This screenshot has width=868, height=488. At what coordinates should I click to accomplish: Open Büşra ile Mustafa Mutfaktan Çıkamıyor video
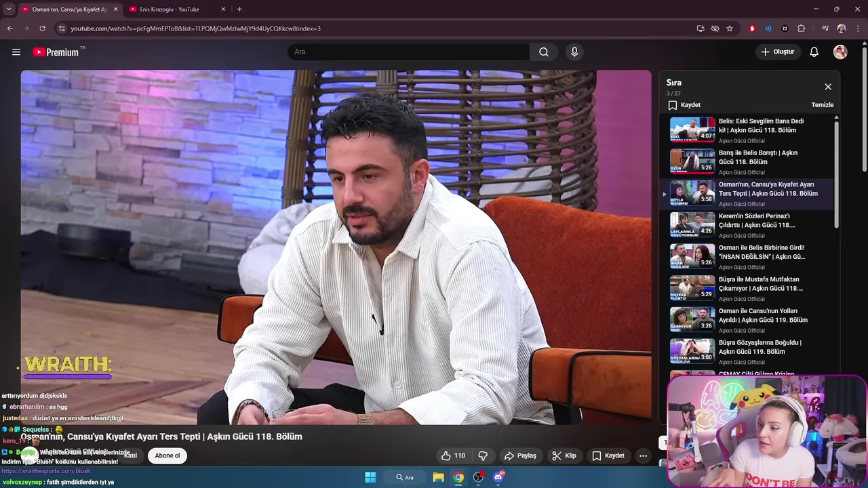click(x=747, y=289)
